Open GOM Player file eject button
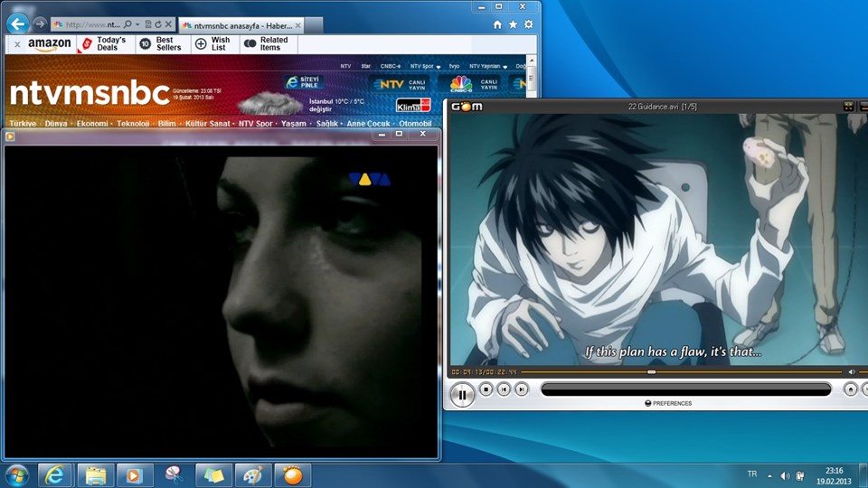 click(851, 389)
